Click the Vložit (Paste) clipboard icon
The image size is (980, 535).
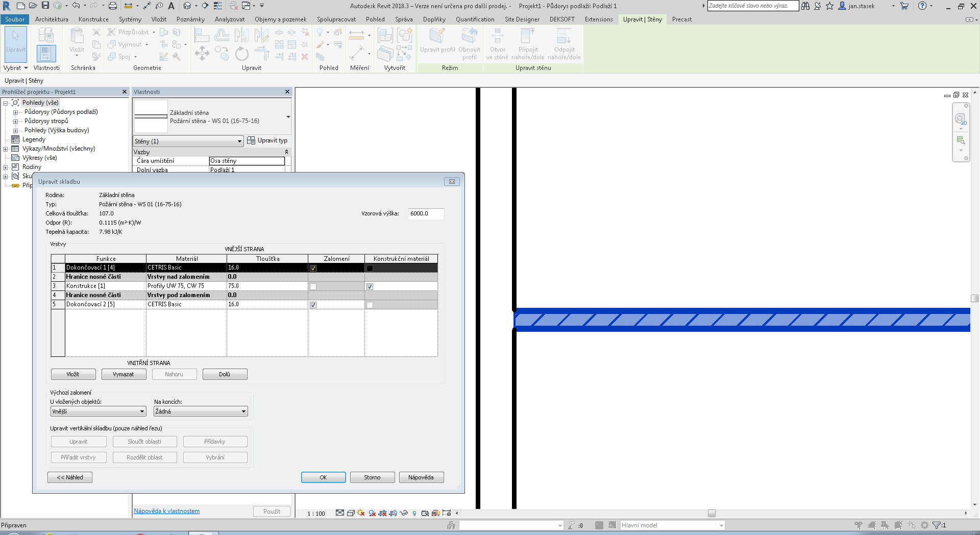click(x=77, y=40)
